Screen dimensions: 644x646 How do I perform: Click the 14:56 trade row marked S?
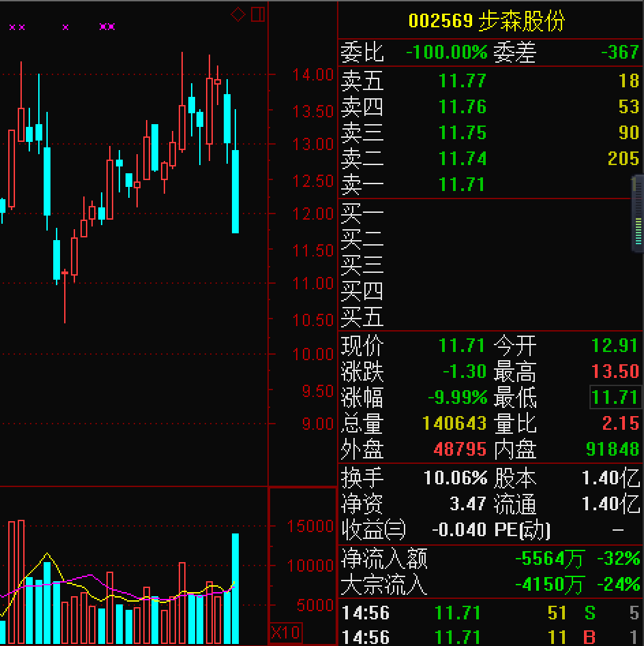click(x=491, y=613)
